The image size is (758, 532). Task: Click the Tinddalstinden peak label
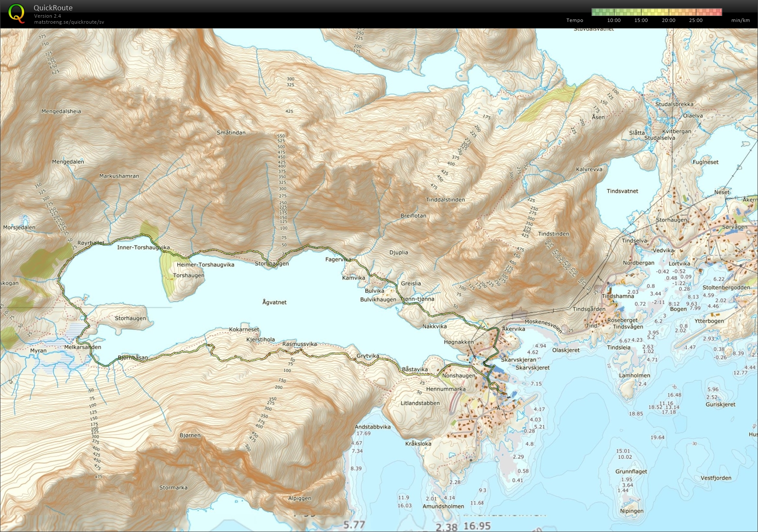[x=445, y=200]
